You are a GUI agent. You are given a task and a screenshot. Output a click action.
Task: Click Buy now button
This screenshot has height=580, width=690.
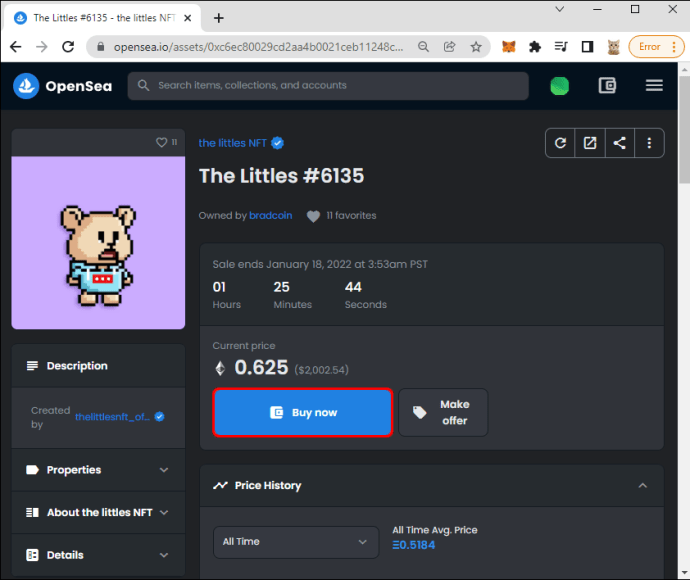point(303,412)
